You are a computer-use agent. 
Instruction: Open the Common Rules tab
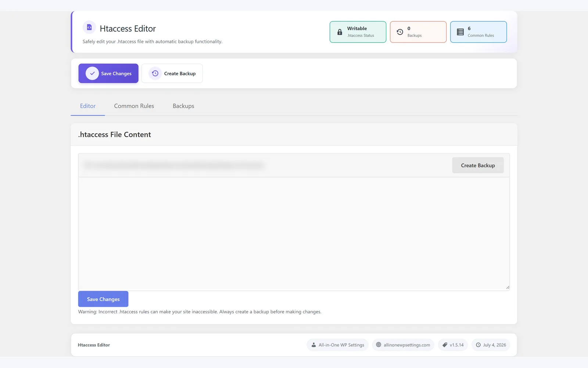[x=134, y=106]
